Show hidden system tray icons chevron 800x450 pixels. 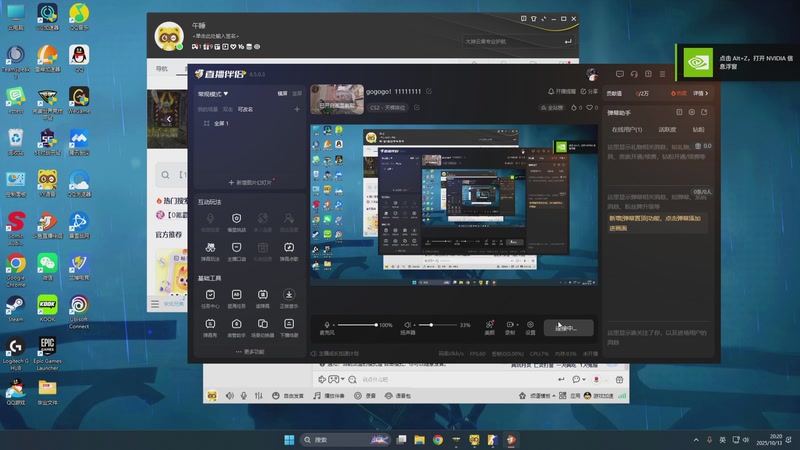(696, 440)
